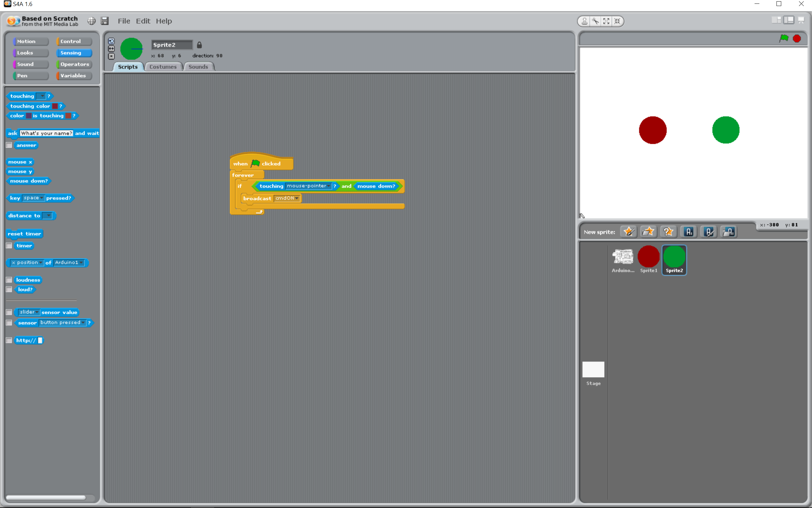Open the Arduino1 object dropdown

(x=69, y=262)
